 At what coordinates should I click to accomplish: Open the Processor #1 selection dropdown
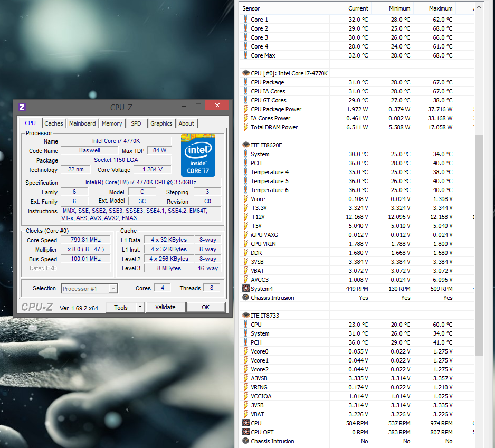click(x=89, y=289)
